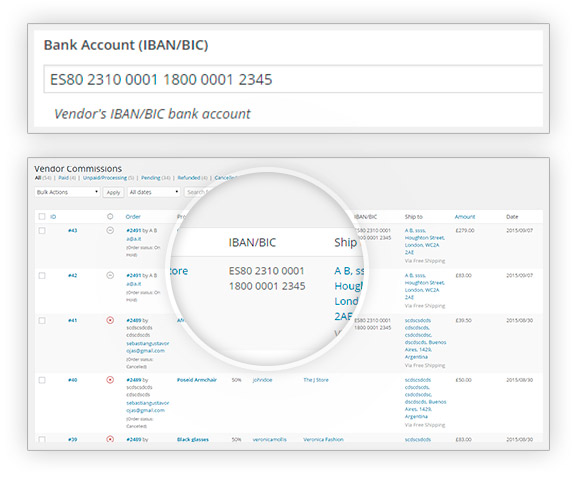Open the veronicamollis user link

point(269,440)
